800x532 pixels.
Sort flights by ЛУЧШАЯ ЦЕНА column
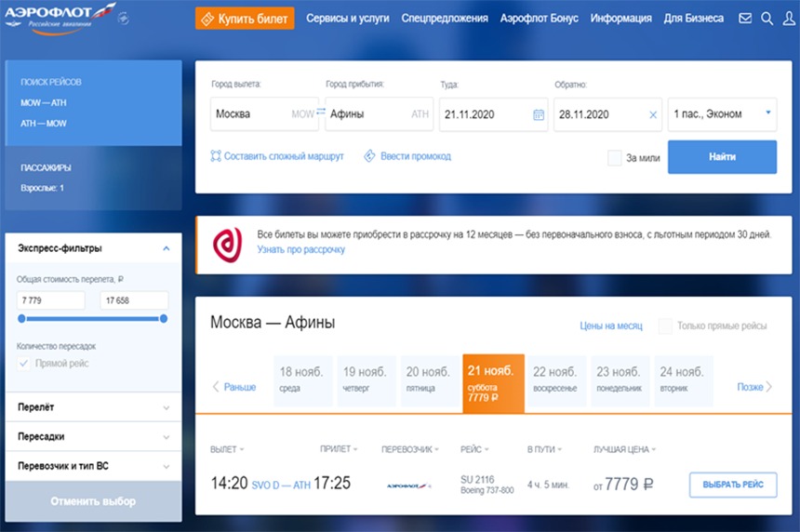pyautogui.click(x=624, y=449)
